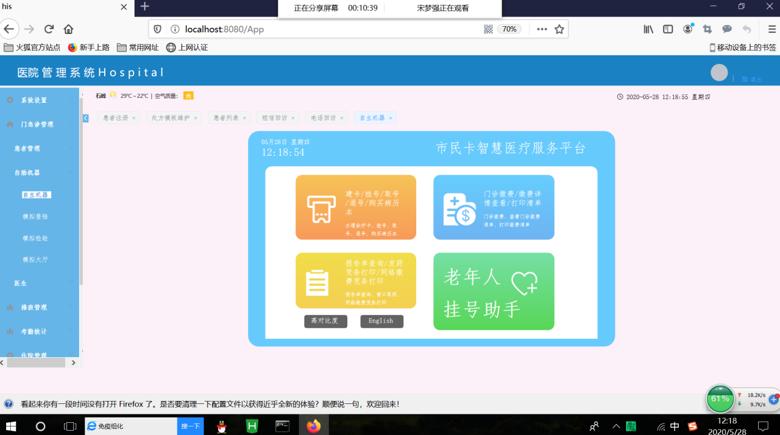Image resolution: width=780 pixels, height=435 pixels.
Task: Click the 70% zoom level indicator
Action: [x=509, y=29]
